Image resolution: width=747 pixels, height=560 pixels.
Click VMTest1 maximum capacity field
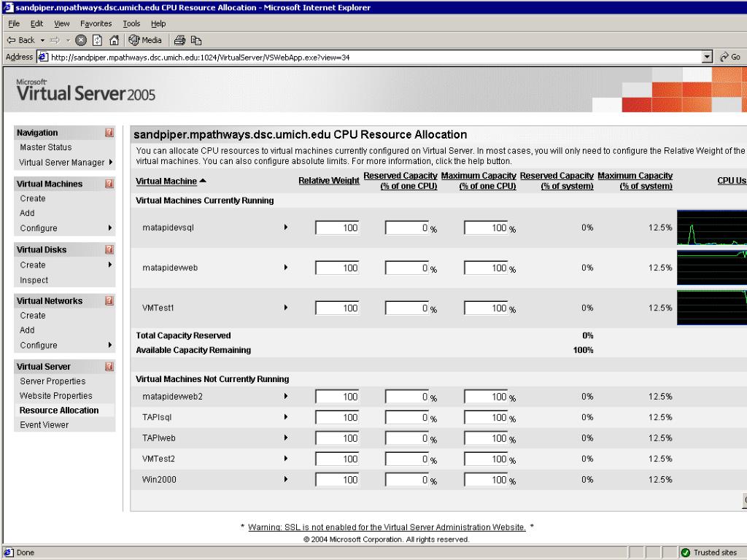pyautogui.click(x=487, y=308)
